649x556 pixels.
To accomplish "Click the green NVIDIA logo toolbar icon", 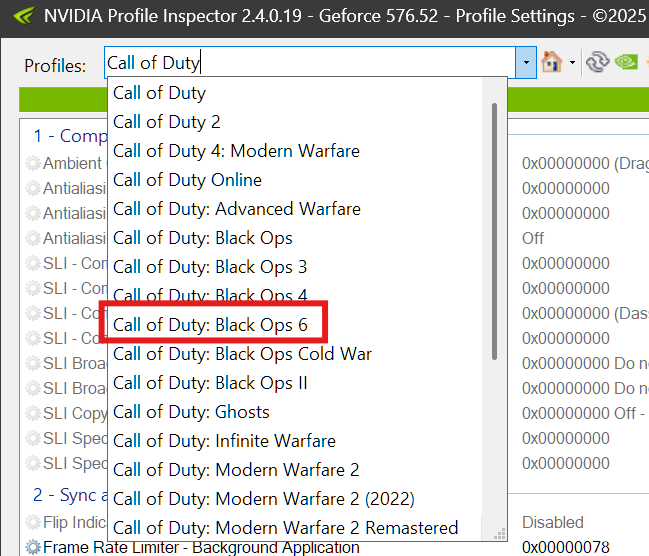I will [x=626, y=62].
